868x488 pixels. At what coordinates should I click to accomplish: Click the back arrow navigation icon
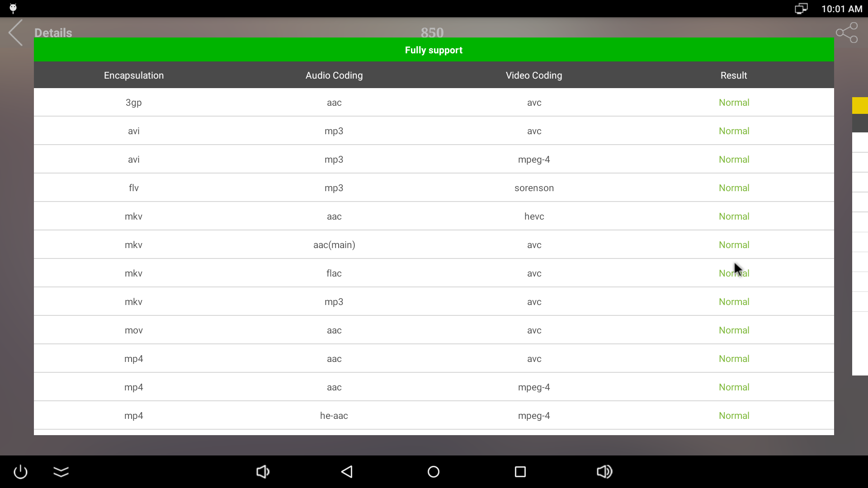tap(15, 33)
